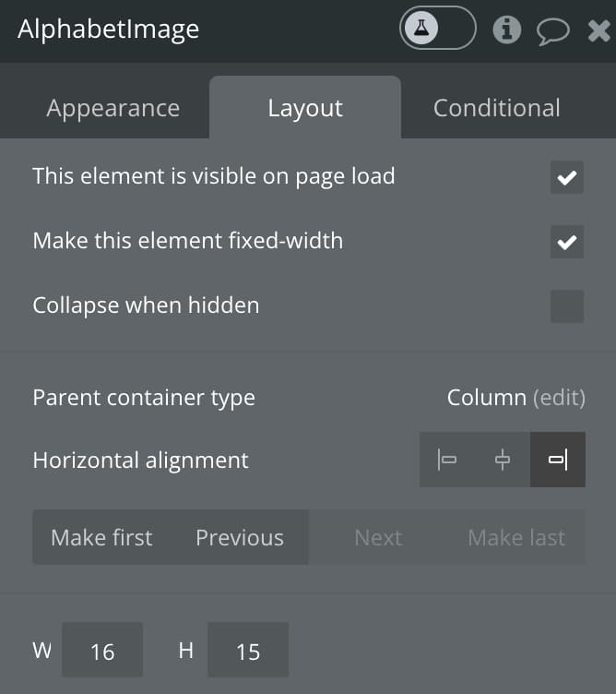Close the AlphabetImage property editor
The width and height of the screenshot is (616, 694).
[x=598, y=30]
